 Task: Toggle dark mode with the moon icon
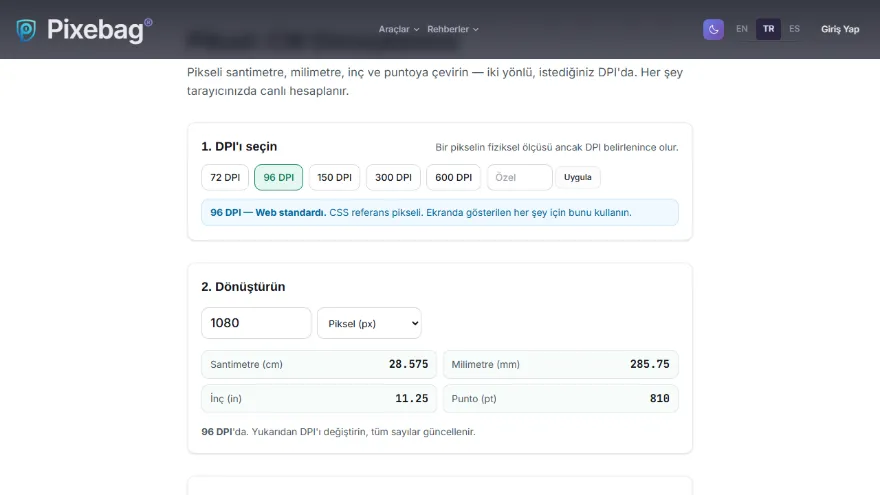713,29
